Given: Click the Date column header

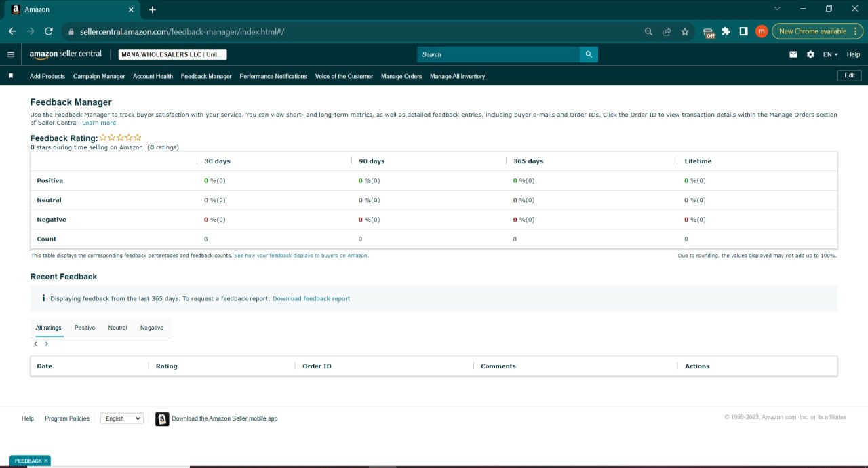Looking at the screenshot, I should click(45, 366).
